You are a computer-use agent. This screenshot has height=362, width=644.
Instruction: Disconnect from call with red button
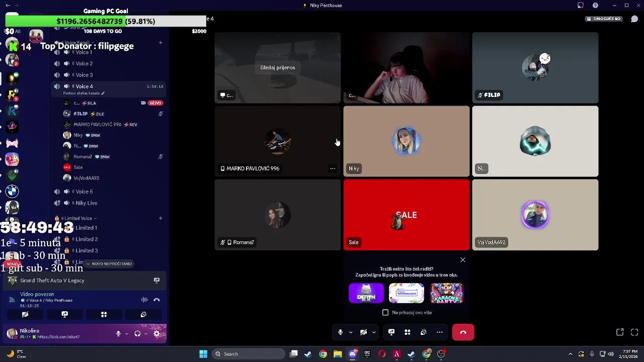(463, 332)
